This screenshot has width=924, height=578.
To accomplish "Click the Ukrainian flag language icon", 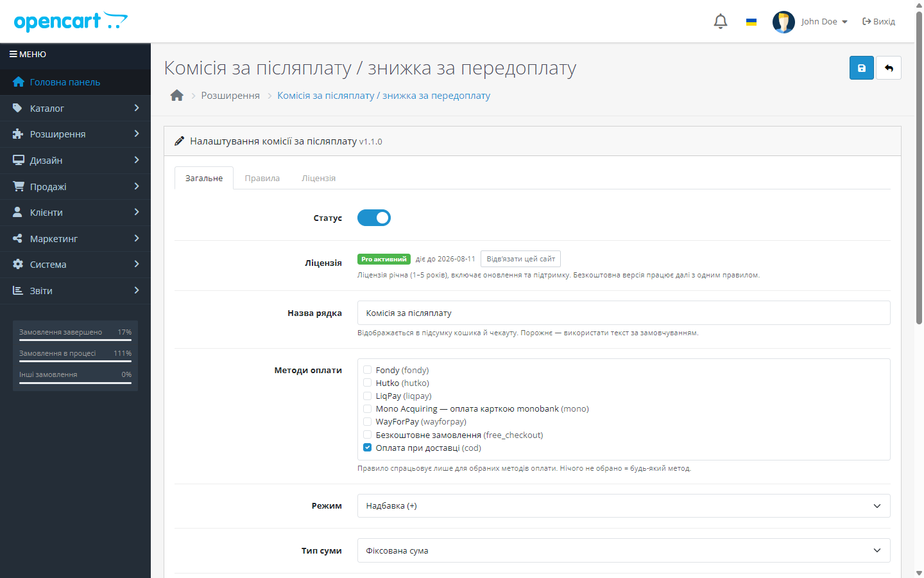I will (751, 22).
